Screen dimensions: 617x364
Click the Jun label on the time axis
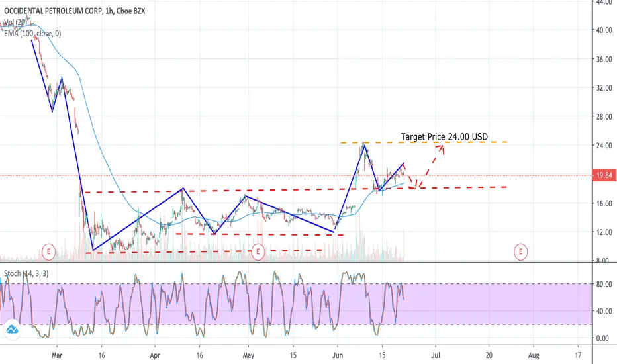click(x=338, y=355)
